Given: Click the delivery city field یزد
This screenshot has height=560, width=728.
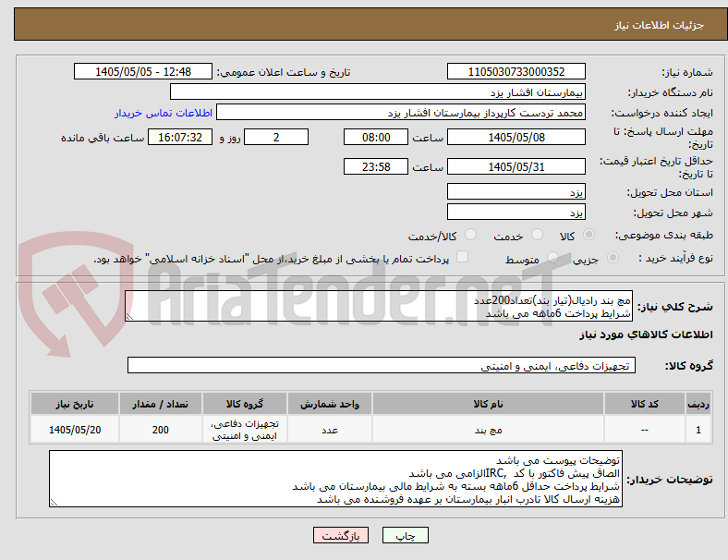Looking at the screenshot, I should pos(516,213).
